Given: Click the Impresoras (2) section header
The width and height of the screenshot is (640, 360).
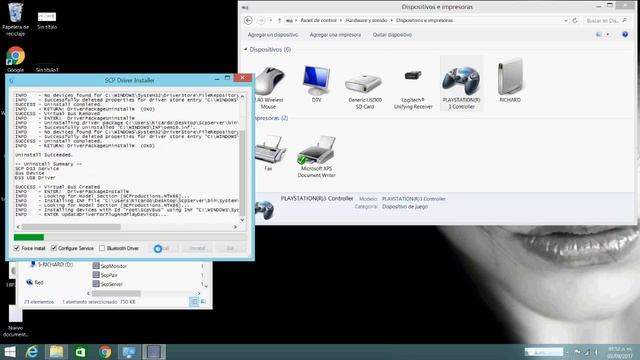Looking at the screenshot, I should click(270, 118).
